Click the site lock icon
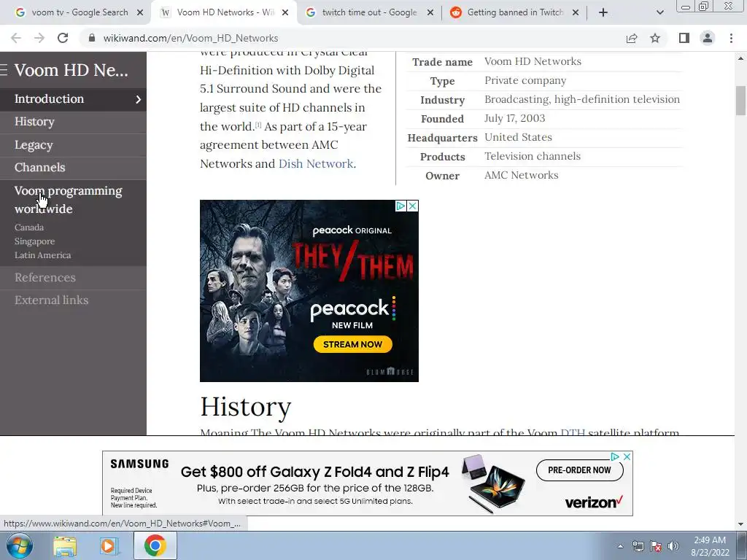The height and width of the screenshot is (560, 747). click(92, 38)
